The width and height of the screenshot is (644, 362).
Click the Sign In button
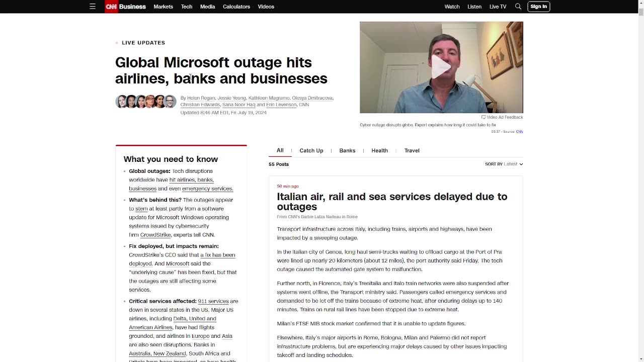point(538,7)
